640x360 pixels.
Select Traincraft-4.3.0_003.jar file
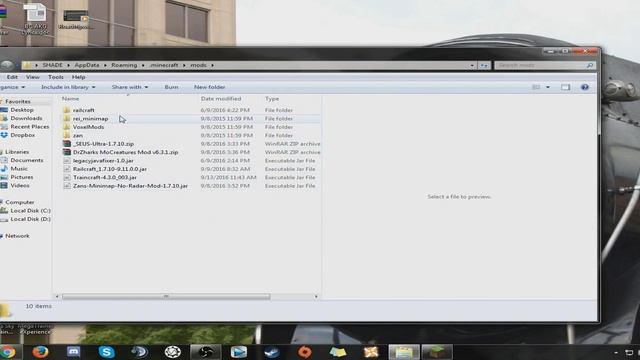point(105,178)
